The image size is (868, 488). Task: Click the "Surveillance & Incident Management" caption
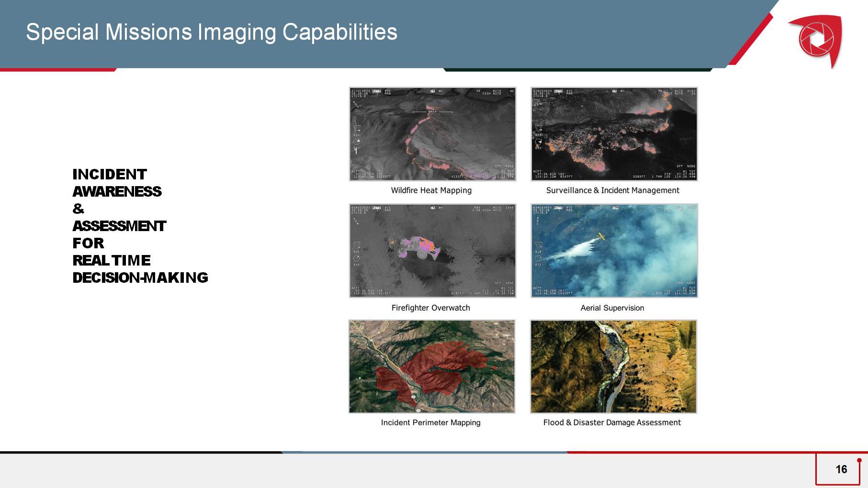point(612,190)
